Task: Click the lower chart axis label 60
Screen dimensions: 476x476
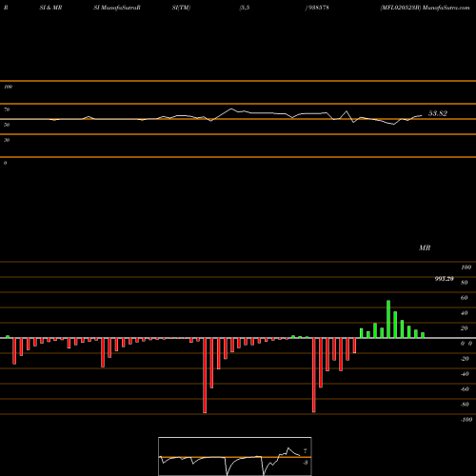Action: point(464,298)
